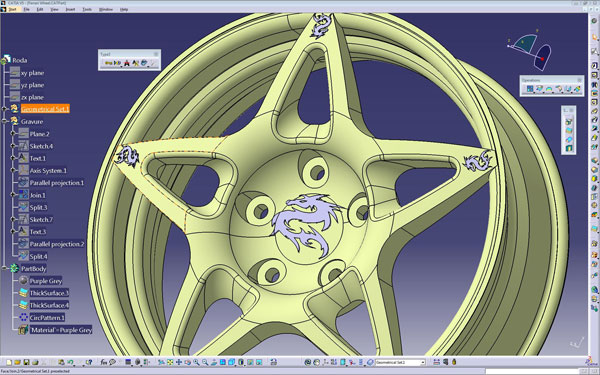Click the Create Multi-View icon

pyautogui.click(x=222, y=362)
